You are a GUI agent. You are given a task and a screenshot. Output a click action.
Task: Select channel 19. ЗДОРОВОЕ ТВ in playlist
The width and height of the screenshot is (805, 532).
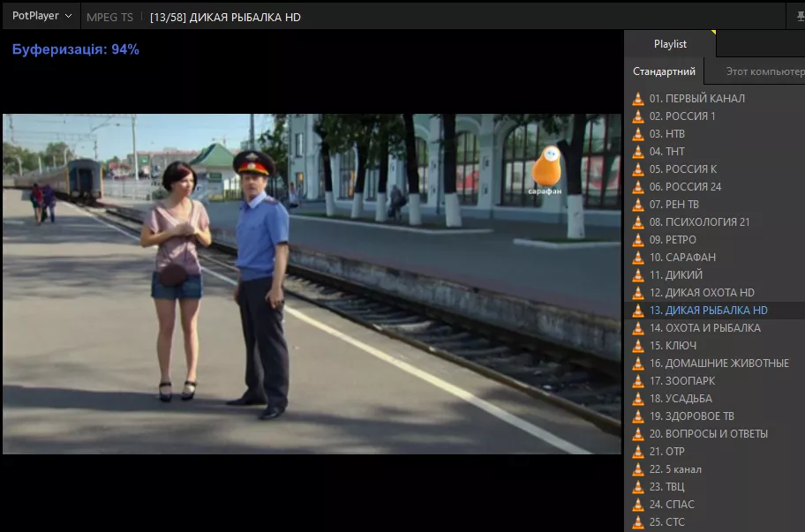tap(715, 416)
